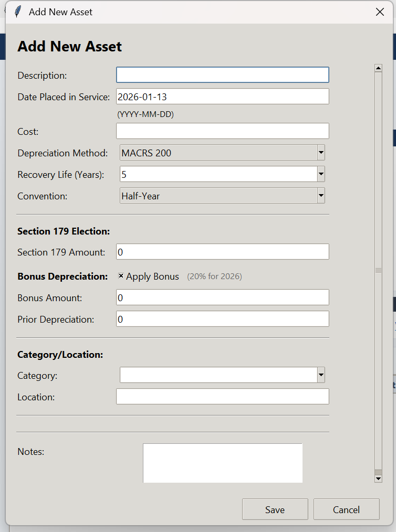Focus the Section 179 Amount field
Screen dimensions: 396x532
click(x=222, y=252)
